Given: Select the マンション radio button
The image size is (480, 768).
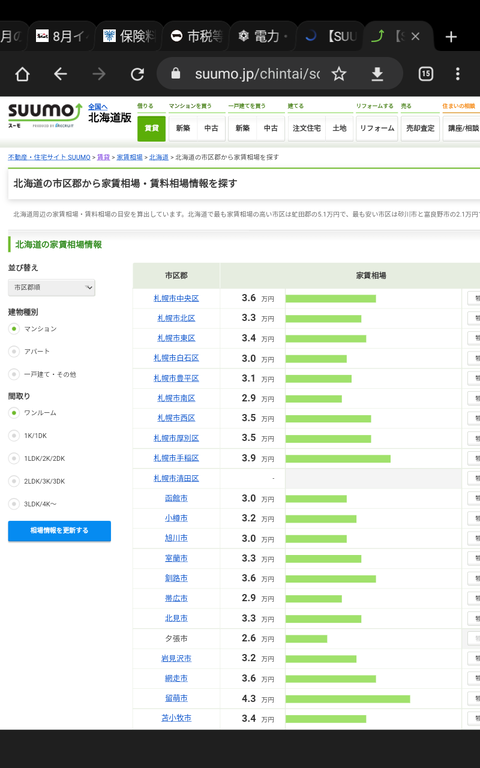Looking at the screenshot, I should click(14, 329).
